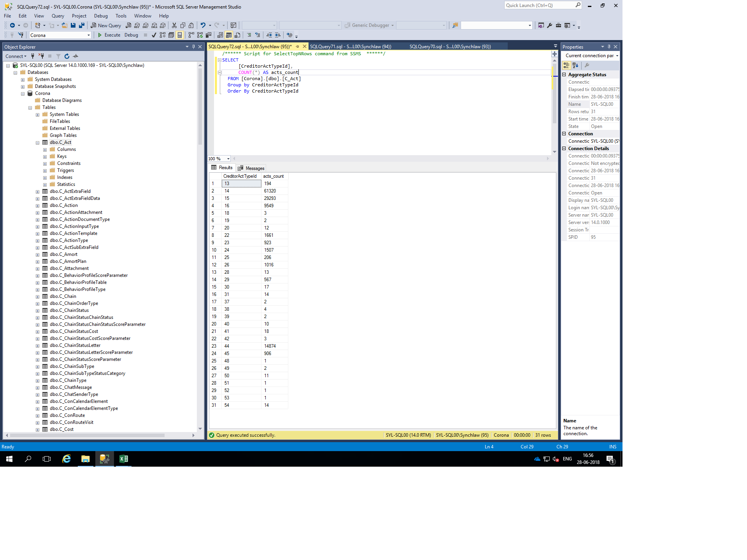Switch to the Messages tab
The image size is (747, 560).
(x=251, y=168)
